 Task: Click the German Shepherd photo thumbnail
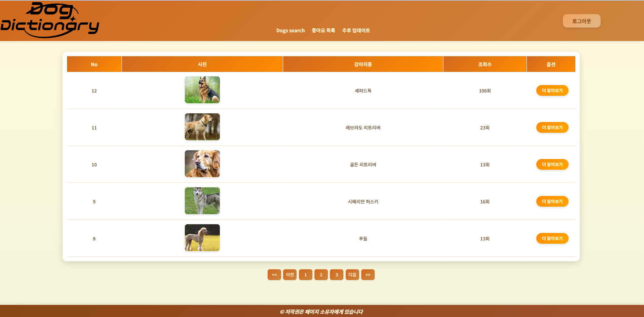coord(202,90)
